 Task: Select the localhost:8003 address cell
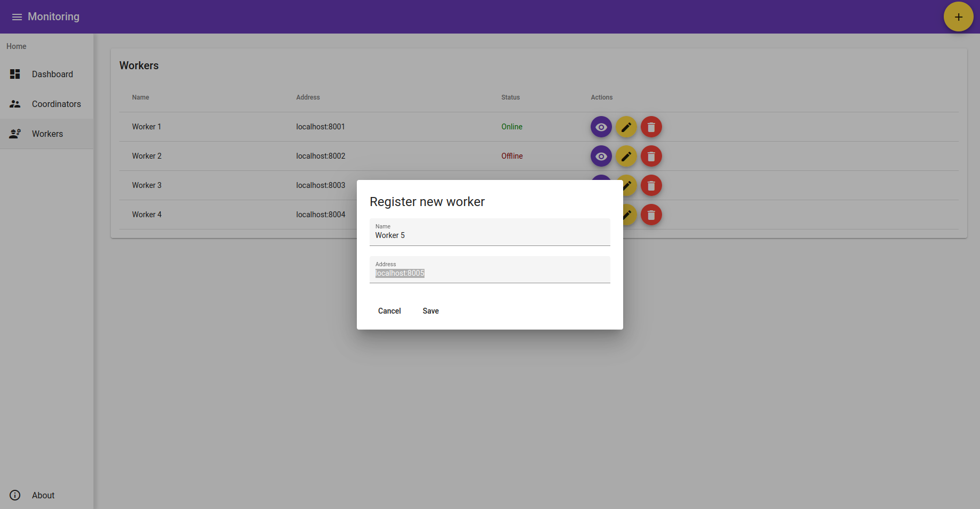click(x=321, y=185)
